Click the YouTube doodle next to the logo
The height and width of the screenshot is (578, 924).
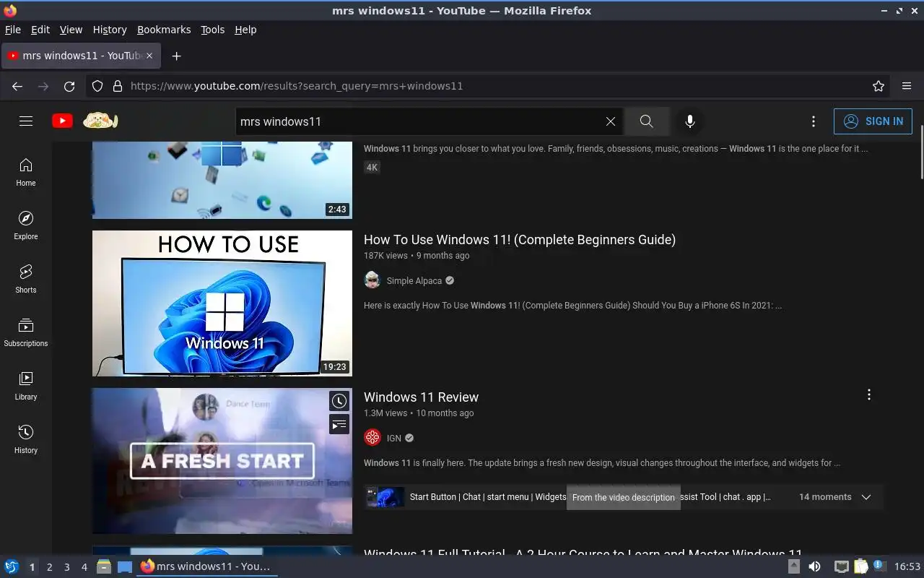pyautogui.click(x=100, y=121)
